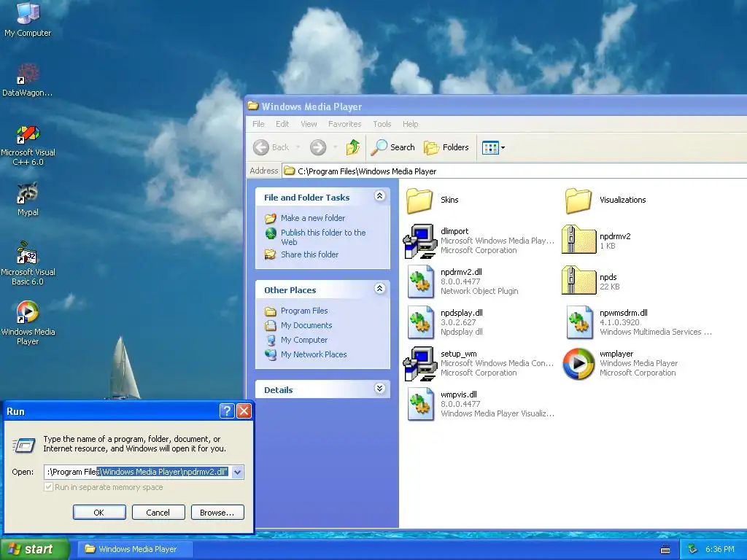This screenshot has height=560, width=747.
Task: Open the View menu
Action: click(309, 124)
